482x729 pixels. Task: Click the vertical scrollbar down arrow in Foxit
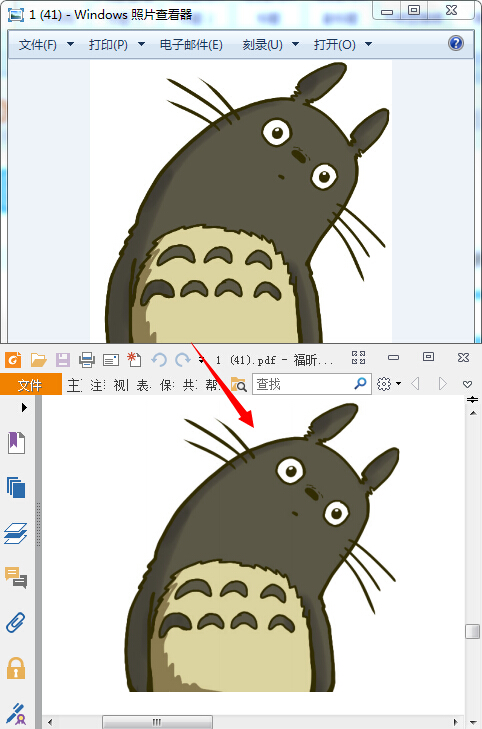(473, 722)
